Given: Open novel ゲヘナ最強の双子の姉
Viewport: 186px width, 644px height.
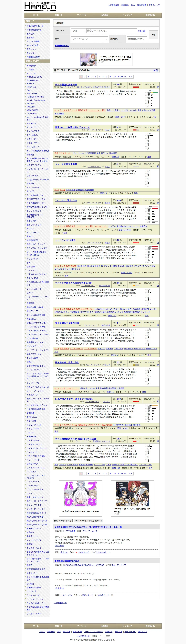Looking at the screenshot, I should [66, 84].
